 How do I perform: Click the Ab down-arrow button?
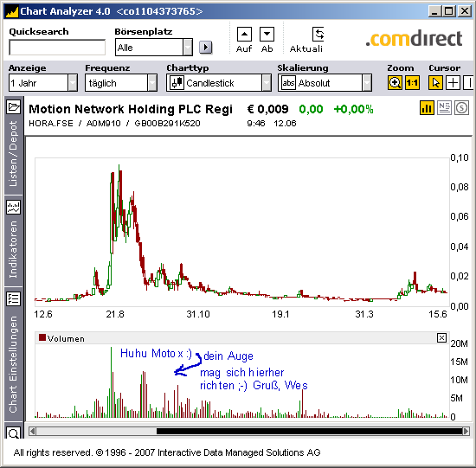pos(267,34)
